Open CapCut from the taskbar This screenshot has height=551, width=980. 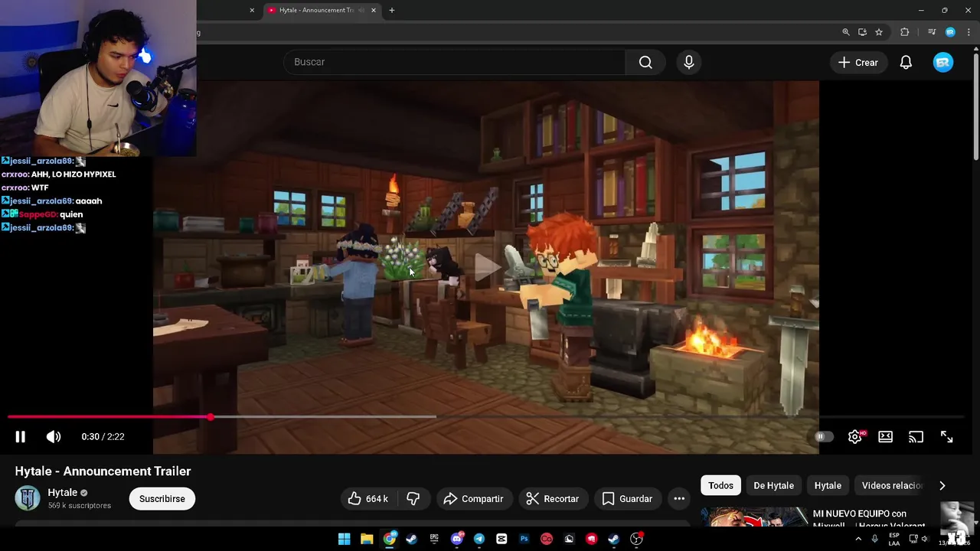pos(501,539)
